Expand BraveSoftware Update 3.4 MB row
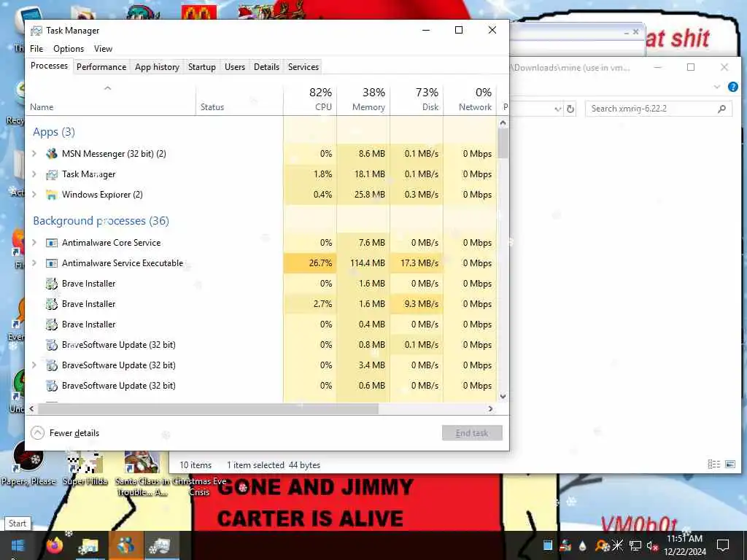 [34, 365]
